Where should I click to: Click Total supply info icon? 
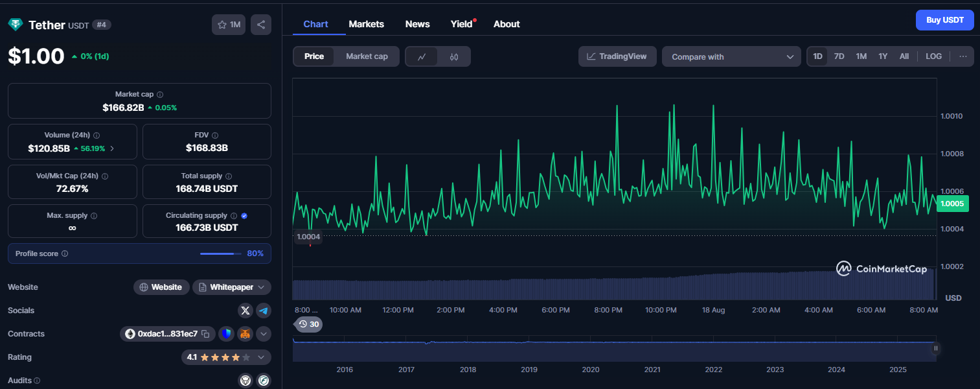(229, 176)
